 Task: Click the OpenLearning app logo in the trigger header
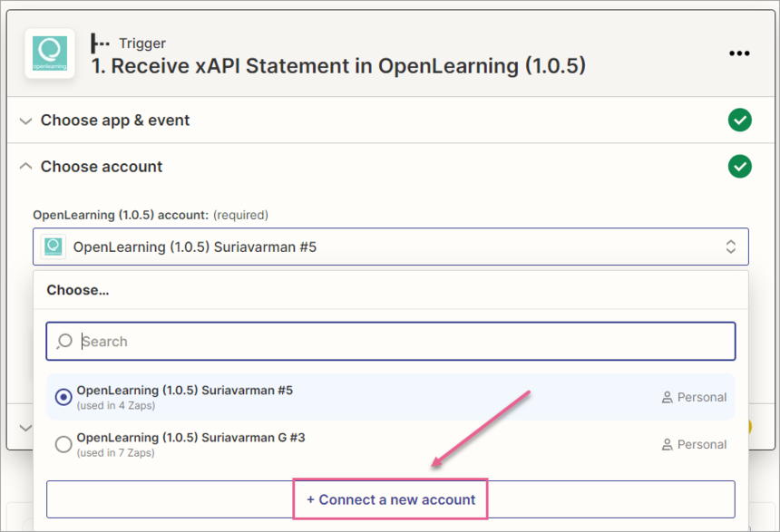click(x=50, y=53)
